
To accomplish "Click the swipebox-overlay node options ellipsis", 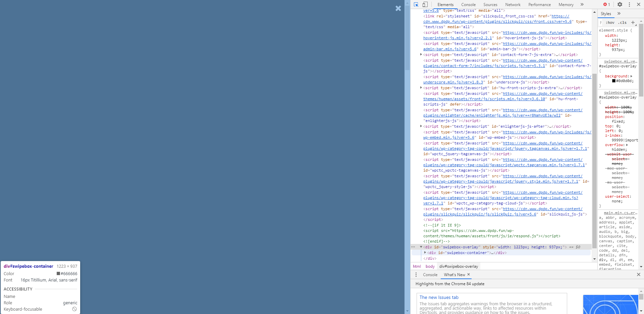I will 413,247.
